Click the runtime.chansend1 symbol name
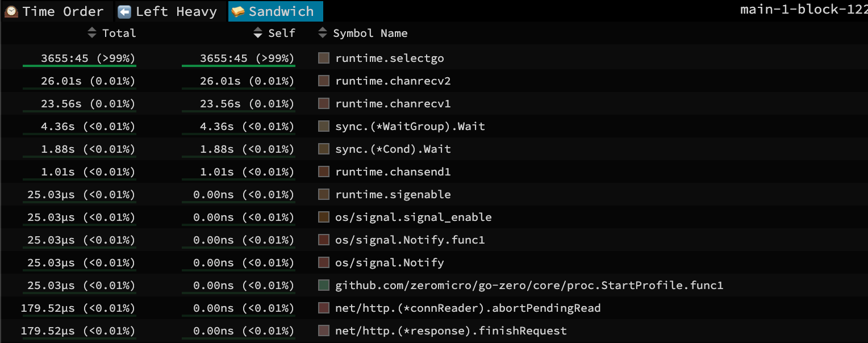 point(393,172)
